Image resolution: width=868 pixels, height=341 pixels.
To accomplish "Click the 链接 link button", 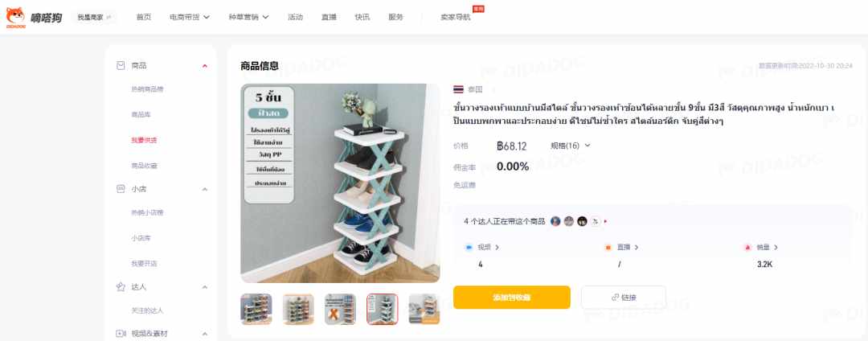I will click(624, 298).
